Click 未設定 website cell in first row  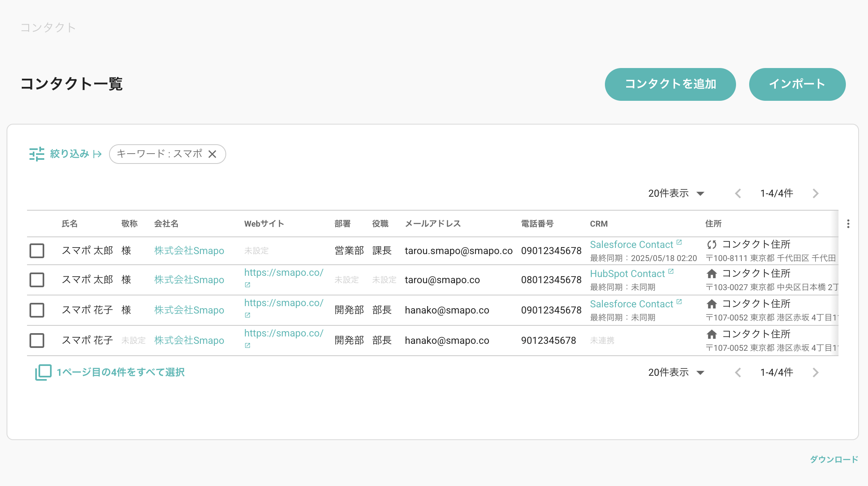(257, 251)
